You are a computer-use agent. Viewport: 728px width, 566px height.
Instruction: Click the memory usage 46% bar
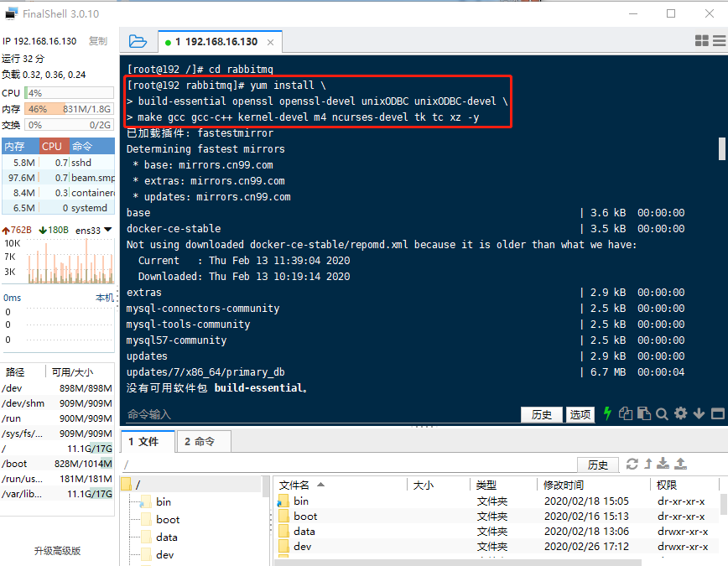coord(69,109)
